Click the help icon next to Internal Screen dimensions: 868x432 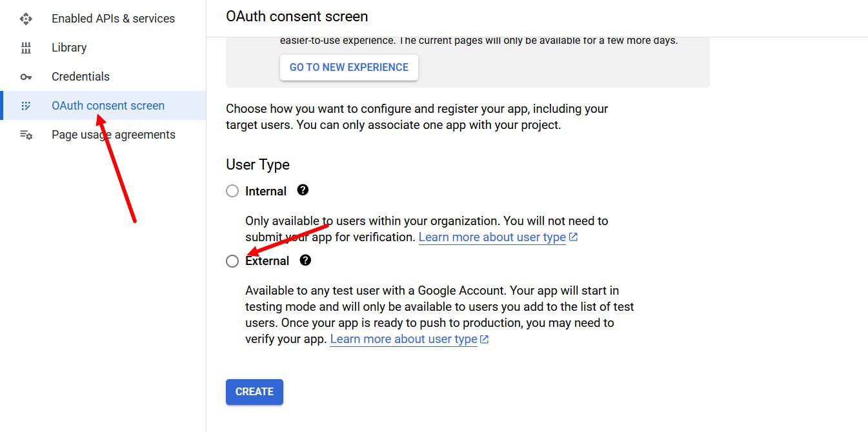click(303, 190)
